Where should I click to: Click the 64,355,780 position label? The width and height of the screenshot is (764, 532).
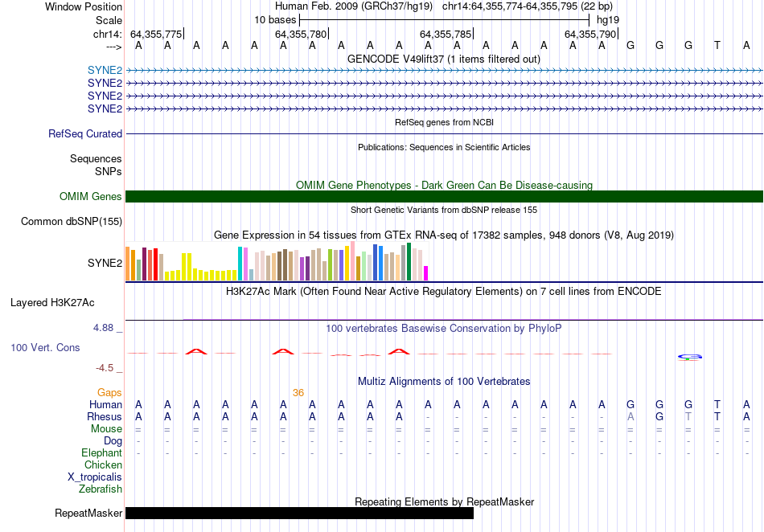click(x=301, y=34)
